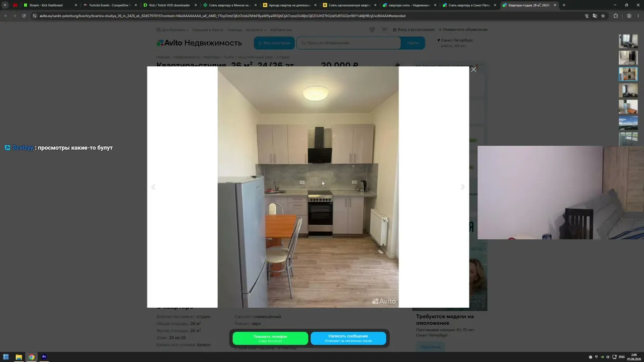Open the Все категории button
This screenshot has height=362, width=644.
pyautogui.click(x=274, y=43)
